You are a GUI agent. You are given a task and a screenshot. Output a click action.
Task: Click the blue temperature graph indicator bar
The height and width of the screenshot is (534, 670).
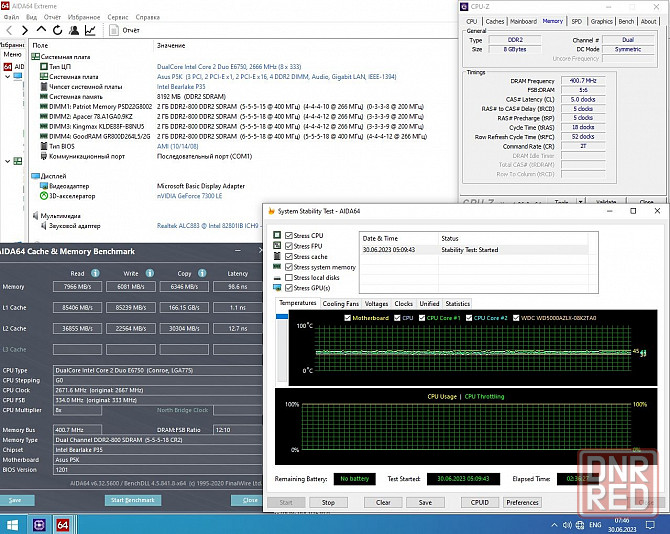tap(282, 316)
